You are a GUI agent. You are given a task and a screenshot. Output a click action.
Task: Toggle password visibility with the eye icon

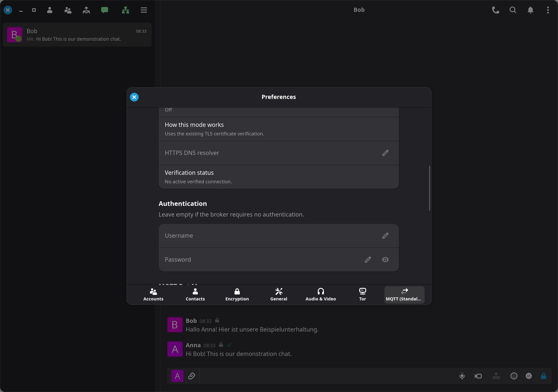[x=385, y=260]
